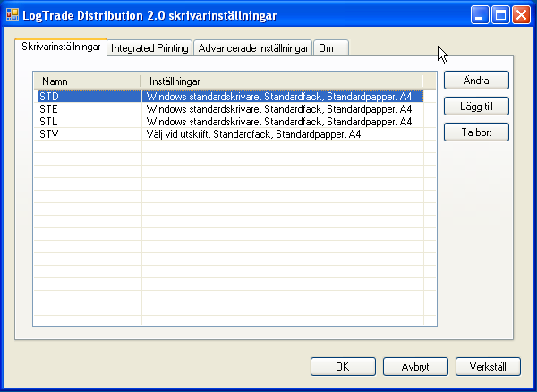This screenshot has height=392, width=537.
Task: Select the STL printer row
Action: click(230, 122)
